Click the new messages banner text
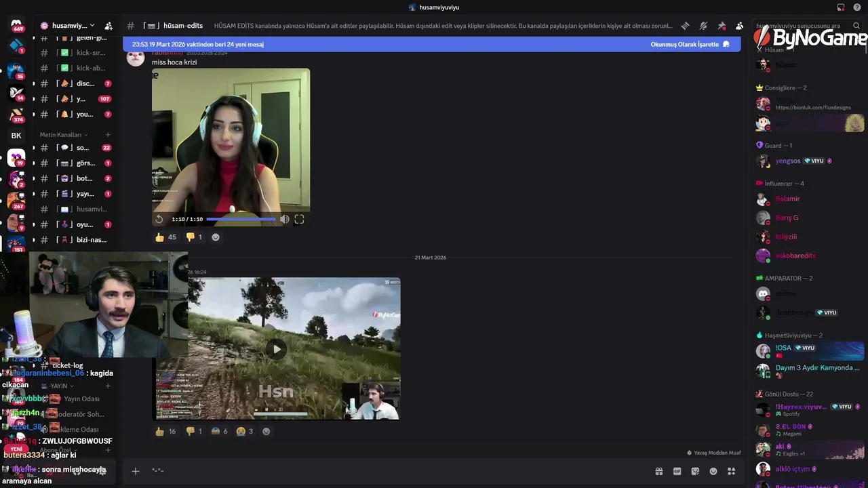 pos(198,44)
